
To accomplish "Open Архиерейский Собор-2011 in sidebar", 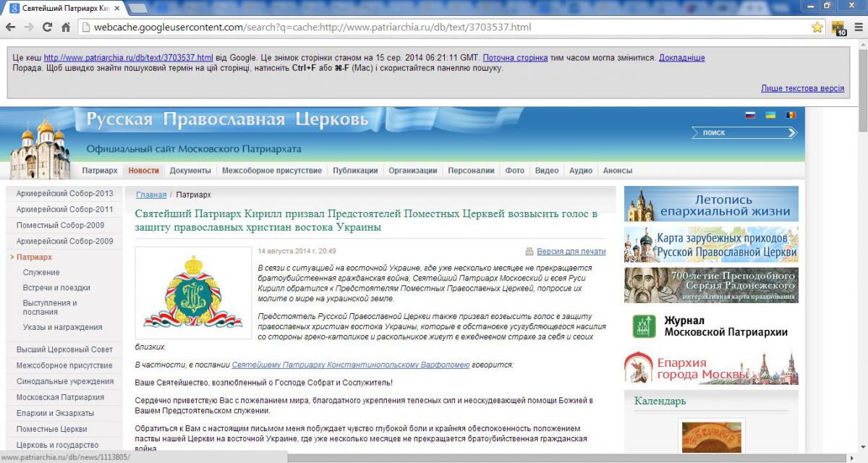I will (x=64, y=210).
